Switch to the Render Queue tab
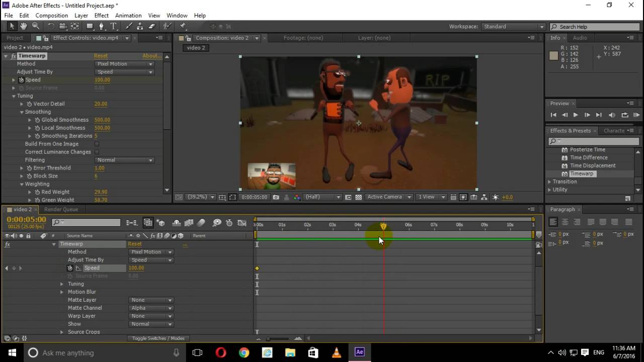644x362 pixels. pos(61,209)
